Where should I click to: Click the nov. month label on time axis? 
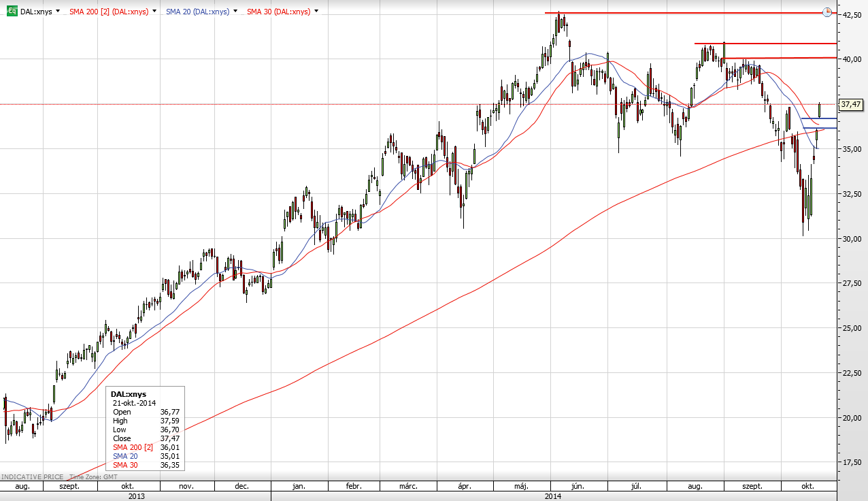coord(186,487)
